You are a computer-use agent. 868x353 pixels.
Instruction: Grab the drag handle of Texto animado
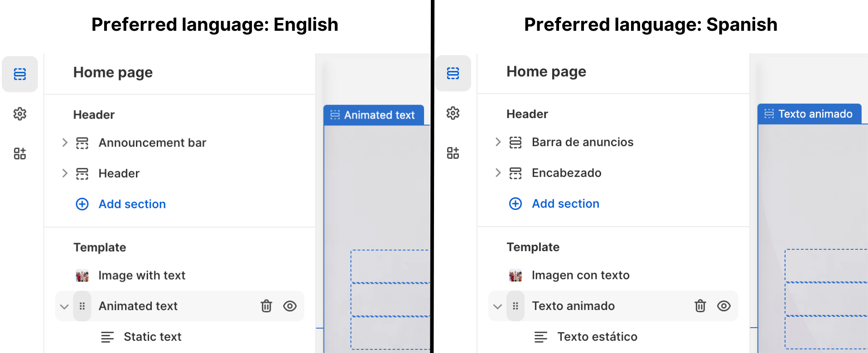coord(516,306)
